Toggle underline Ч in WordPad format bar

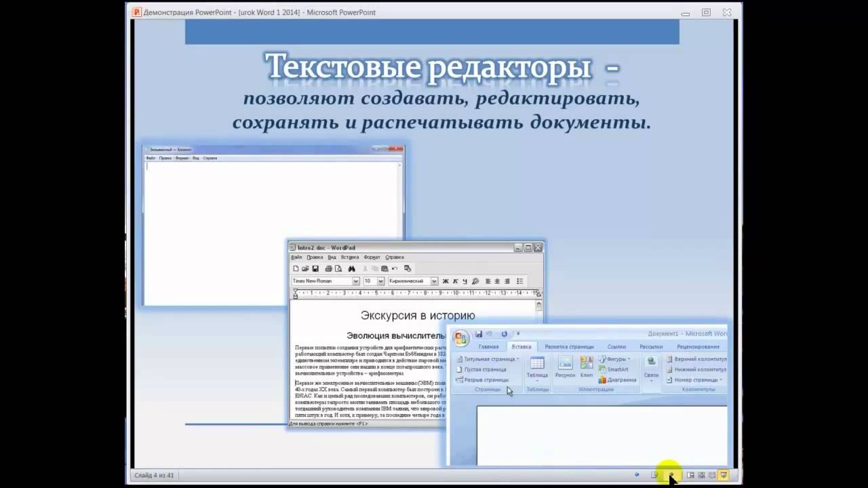[x=465, y=281]
